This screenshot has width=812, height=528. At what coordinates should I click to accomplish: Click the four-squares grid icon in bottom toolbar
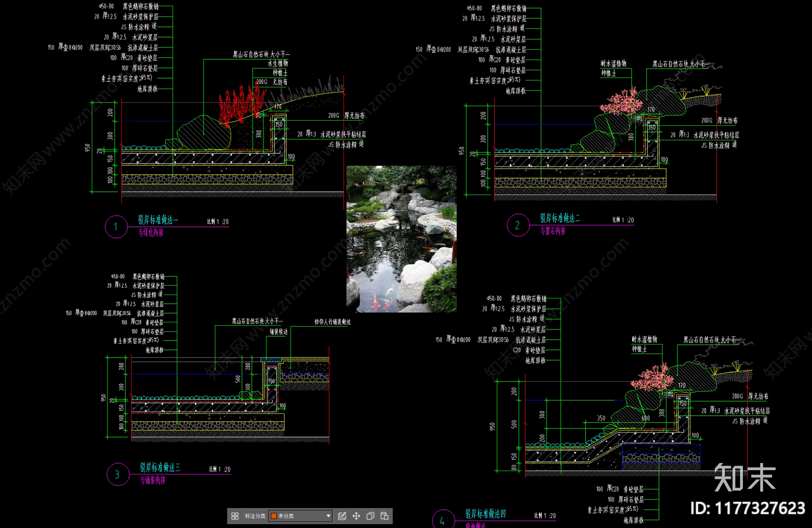click(235, 516)
